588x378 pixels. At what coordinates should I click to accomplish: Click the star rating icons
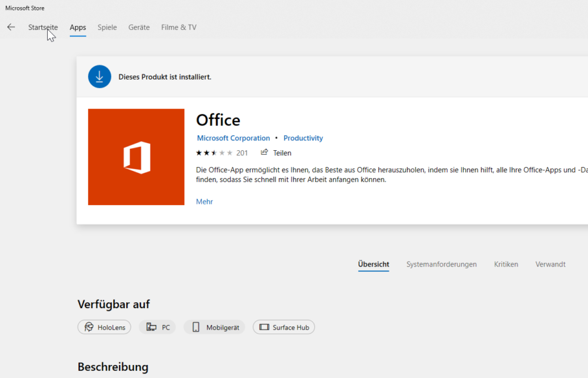(214, 153)
